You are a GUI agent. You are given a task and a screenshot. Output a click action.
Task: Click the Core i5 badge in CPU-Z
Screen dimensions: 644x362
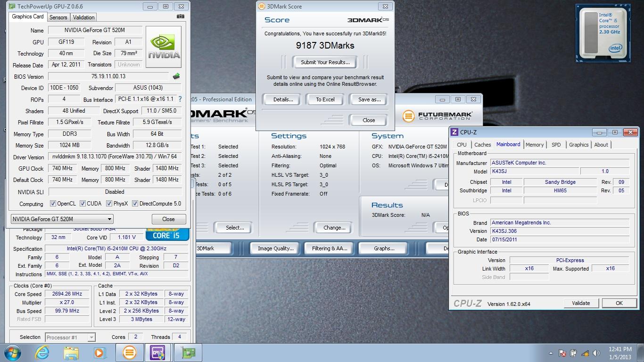[167, 235]
